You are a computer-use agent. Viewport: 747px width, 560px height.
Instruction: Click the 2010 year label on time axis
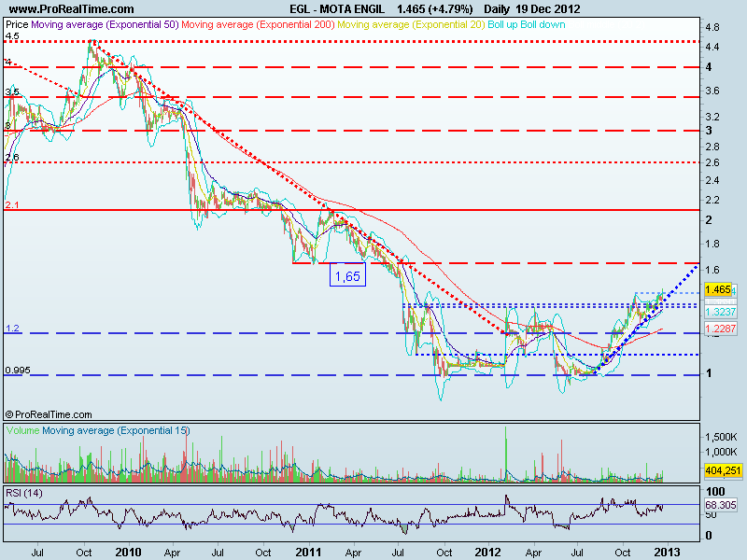(x=128, y=553)
